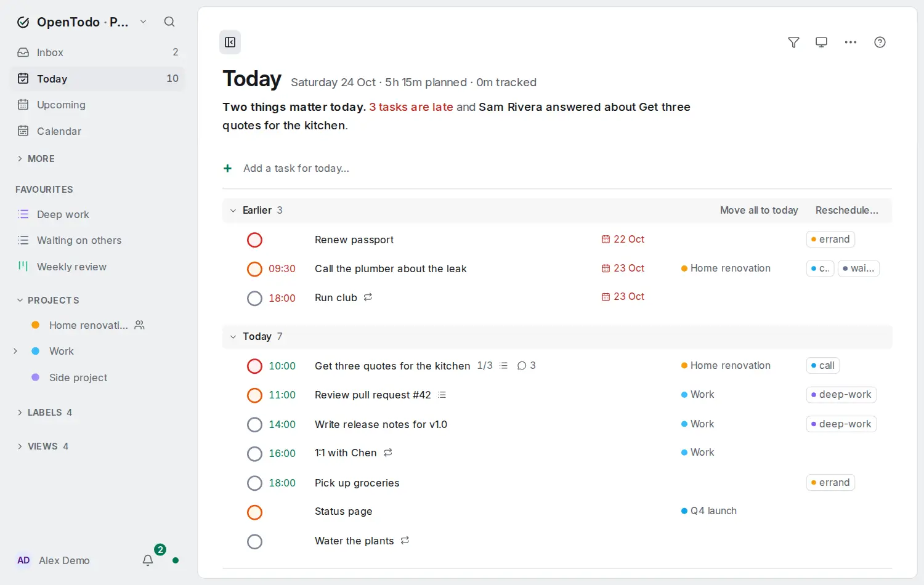
Task: Collapse the Earlier section chevron
Action: pyautogui.click(x=233, y=211)
